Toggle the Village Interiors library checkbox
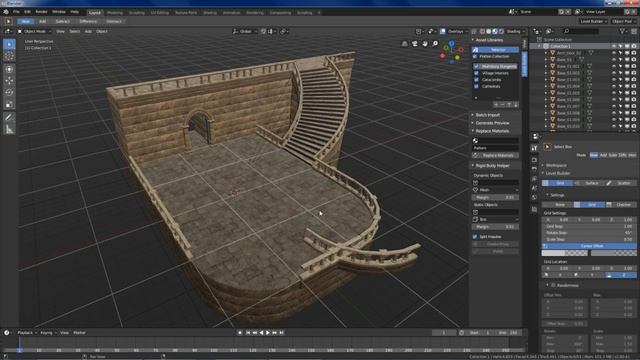The image size is (640, 360). point(476,73)
